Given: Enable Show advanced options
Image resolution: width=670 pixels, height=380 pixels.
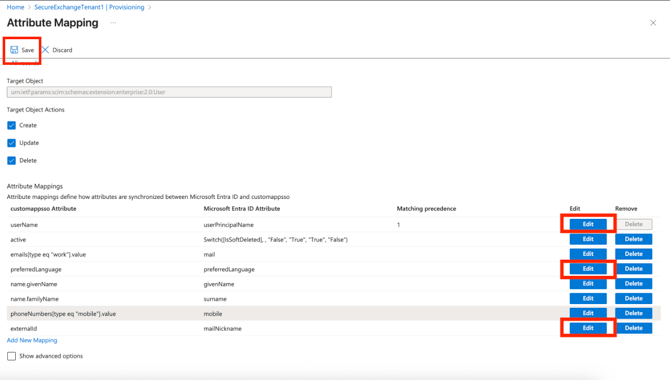Looking at the screenshot, I should coord(12,356).
